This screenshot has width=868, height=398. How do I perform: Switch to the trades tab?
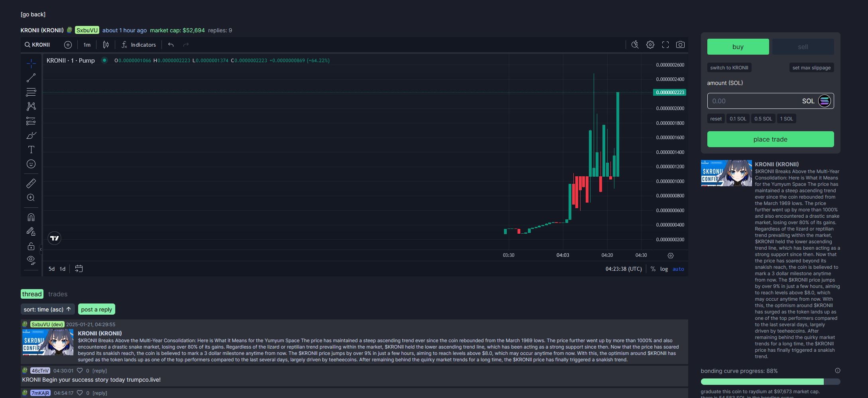pos(58,294)
